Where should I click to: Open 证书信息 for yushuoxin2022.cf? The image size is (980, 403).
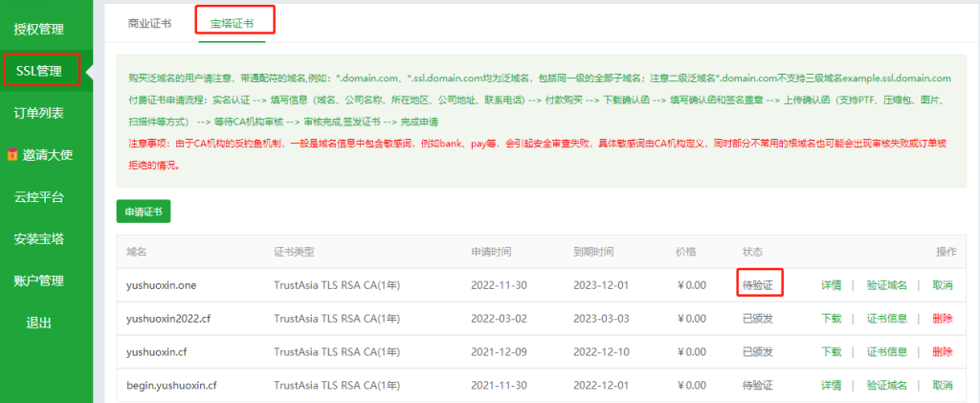886,318
